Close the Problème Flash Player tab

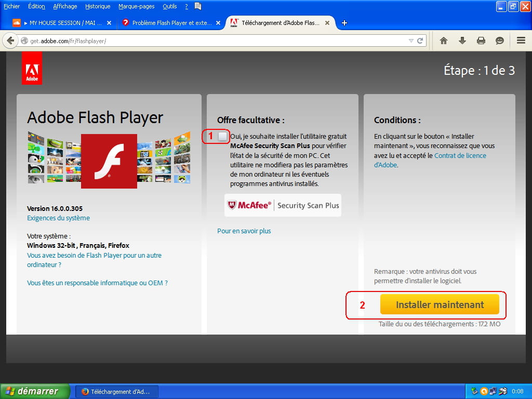[218, 23]
